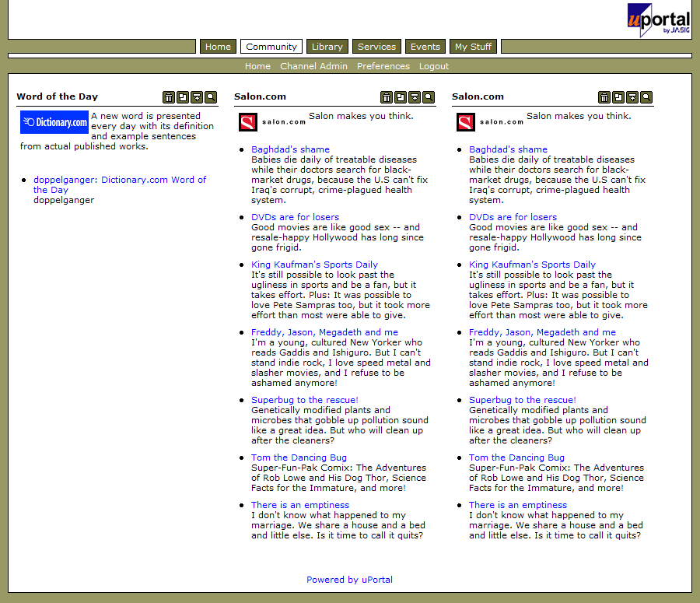Switch to the Library tab

(x=327, y=47)
